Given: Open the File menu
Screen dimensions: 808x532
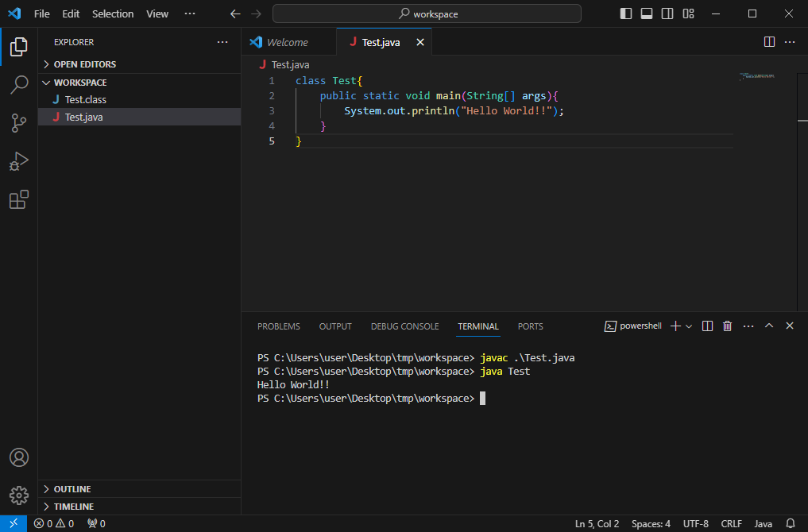Looking at the screenshot, I should point(42,14).
